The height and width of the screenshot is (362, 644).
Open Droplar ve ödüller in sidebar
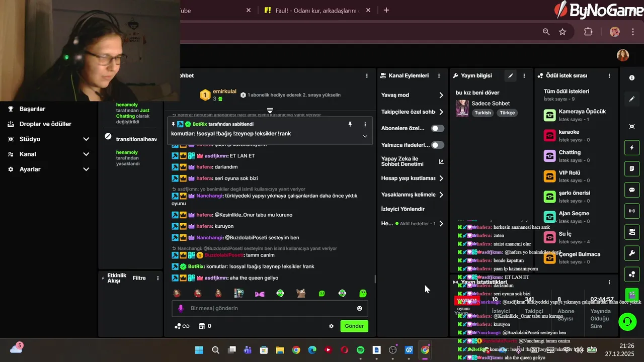coord(45,124)
